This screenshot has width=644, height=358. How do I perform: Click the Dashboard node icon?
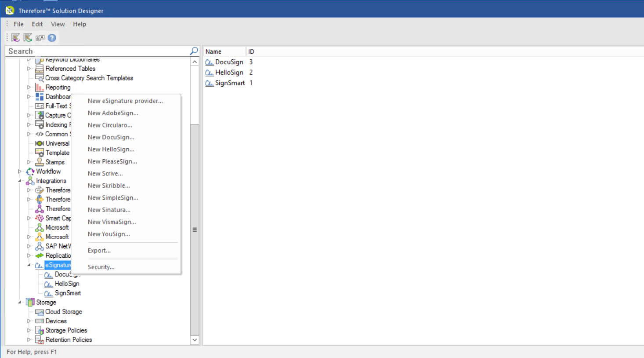point(40,96)
